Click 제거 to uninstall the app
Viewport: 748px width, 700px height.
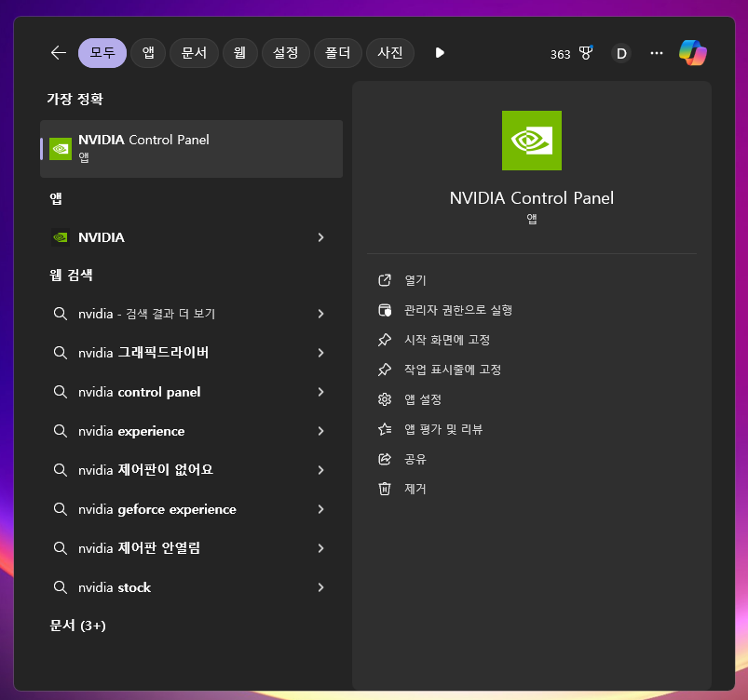click(x=415, y=489)
